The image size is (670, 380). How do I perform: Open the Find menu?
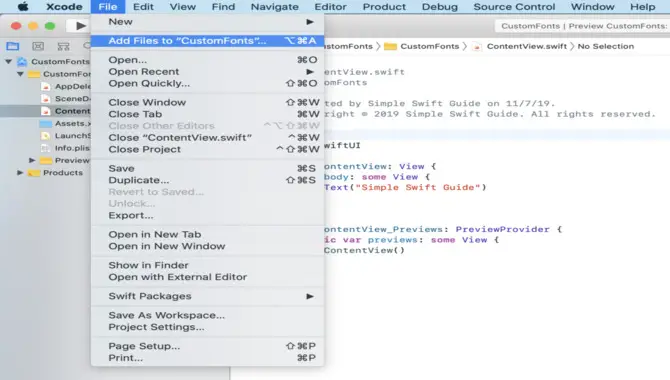[223, 7]
